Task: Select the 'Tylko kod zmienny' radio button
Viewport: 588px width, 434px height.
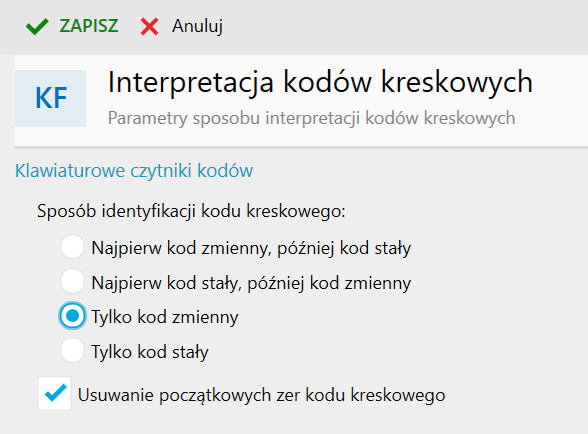Action: [72, 316]
